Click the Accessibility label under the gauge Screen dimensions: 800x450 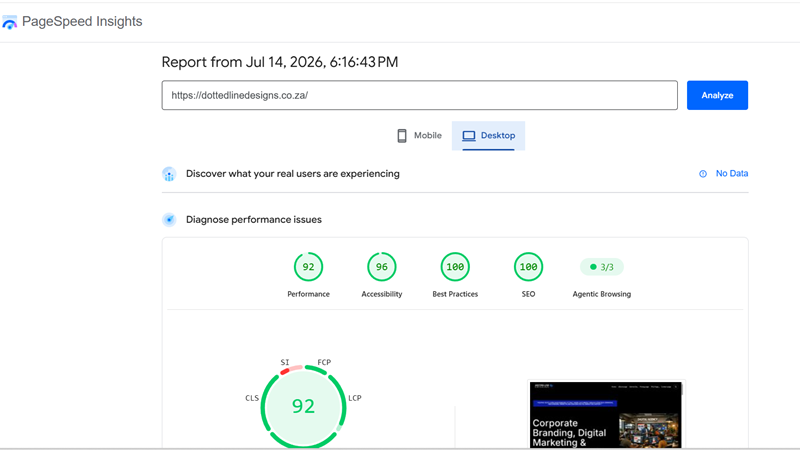[x=382, y=294]
